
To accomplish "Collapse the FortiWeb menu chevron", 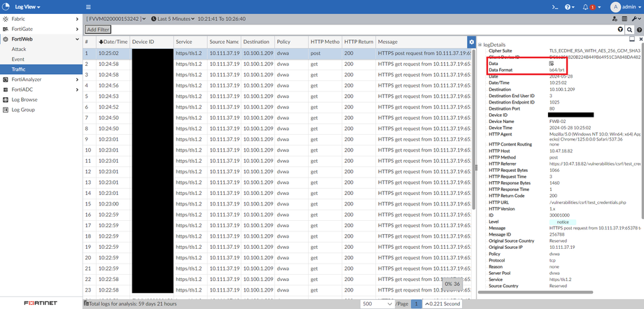I will pos(77,39).
